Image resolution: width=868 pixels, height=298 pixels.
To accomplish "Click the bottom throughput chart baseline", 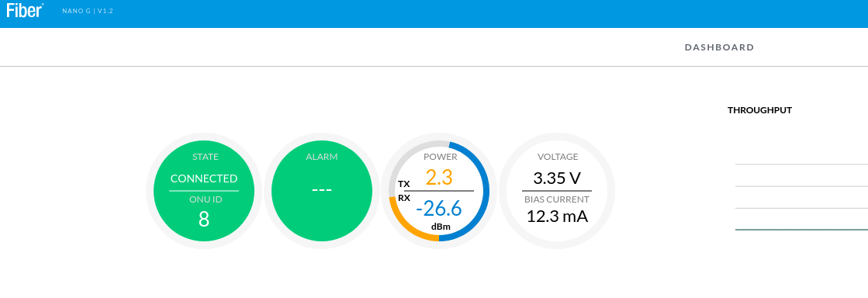I will click(x=801, y=229).
